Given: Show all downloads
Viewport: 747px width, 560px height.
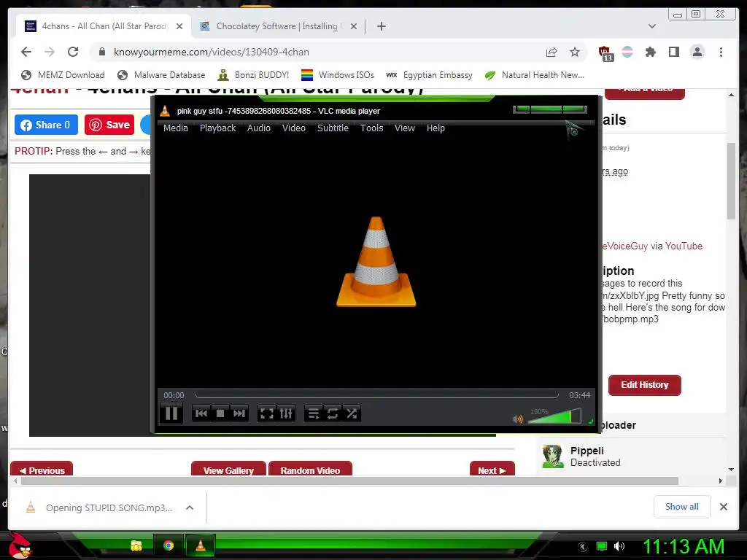Looking at the screenshot, I should 682,507.
